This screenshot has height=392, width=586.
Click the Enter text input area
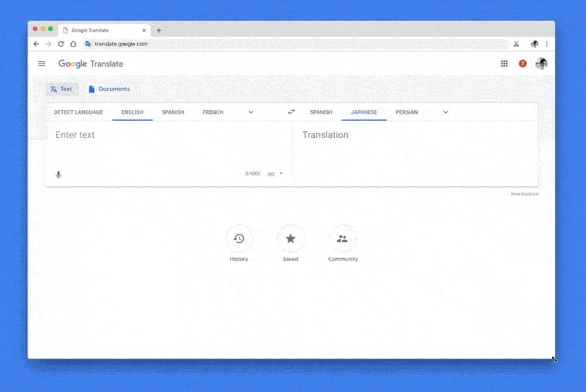(168, 146)
